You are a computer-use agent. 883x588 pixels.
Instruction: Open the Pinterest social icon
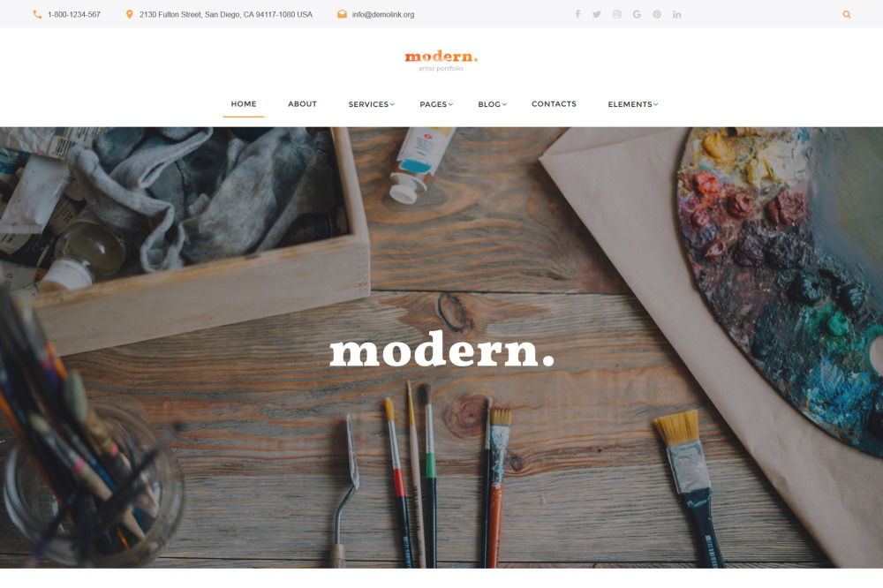[x=657, y=14]
